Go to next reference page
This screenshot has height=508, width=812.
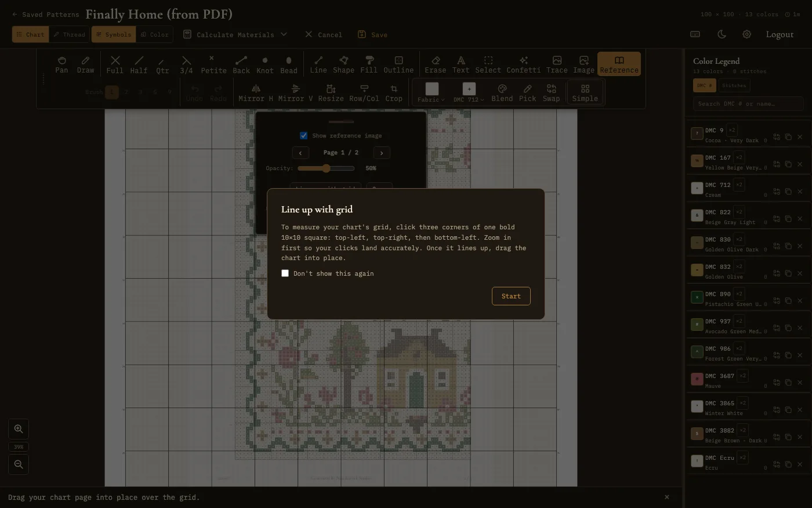pos(382,153)
